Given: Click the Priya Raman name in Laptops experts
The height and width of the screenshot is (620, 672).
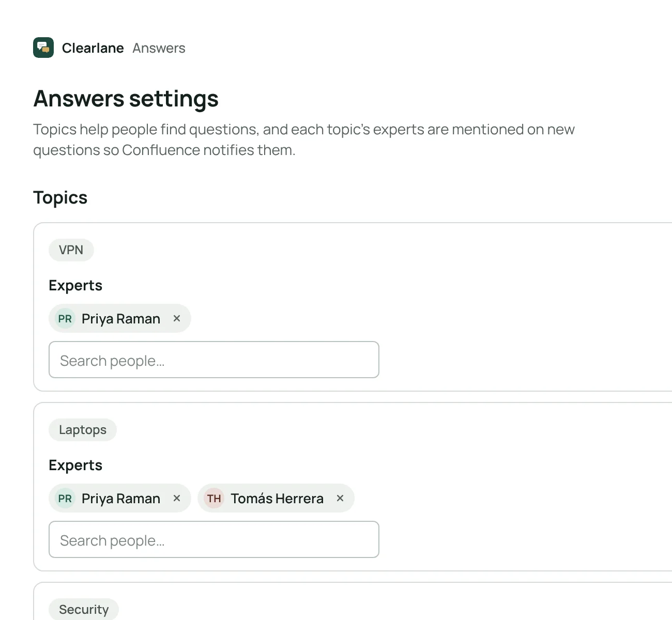Looking at the screenshot, I should tap(121, 499).
